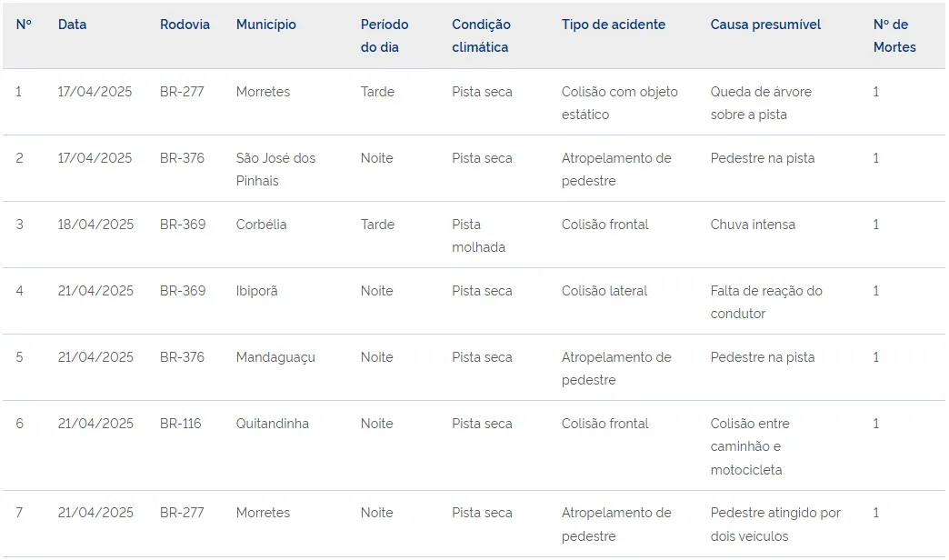Select Pedestre atingido por dois veículos cell
Screen dimensions: 949x560
tap(775, 525)
